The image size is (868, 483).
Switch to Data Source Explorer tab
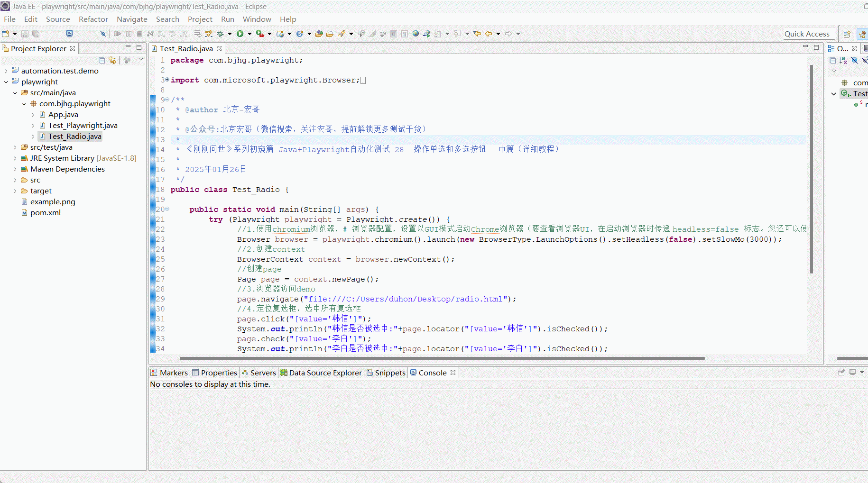tap(321, 373)
